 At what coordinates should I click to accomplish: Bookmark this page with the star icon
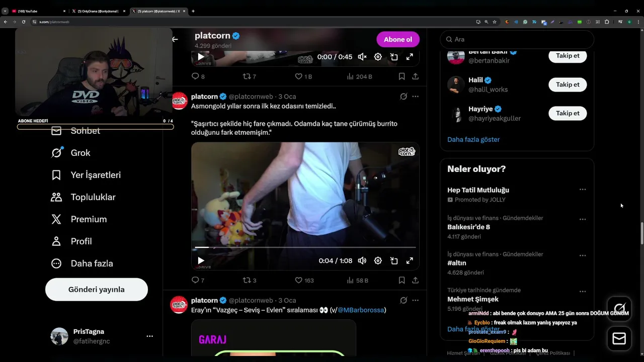point(495,22)
